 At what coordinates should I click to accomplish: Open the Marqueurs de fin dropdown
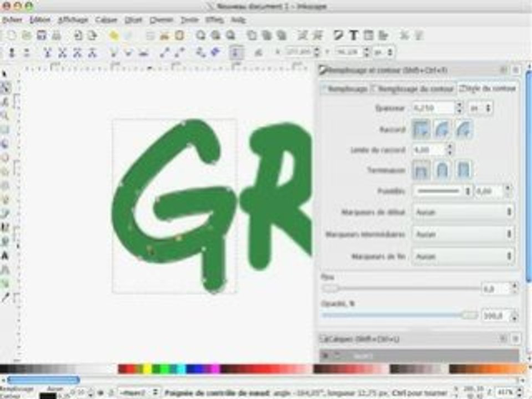click(463, 256)
